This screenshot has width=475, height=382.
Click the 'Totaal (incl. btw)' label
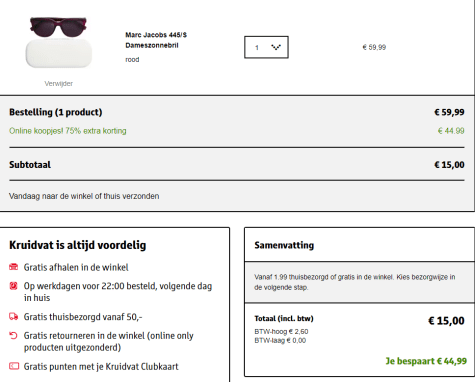pyautogui.click(x=284, y=318)
